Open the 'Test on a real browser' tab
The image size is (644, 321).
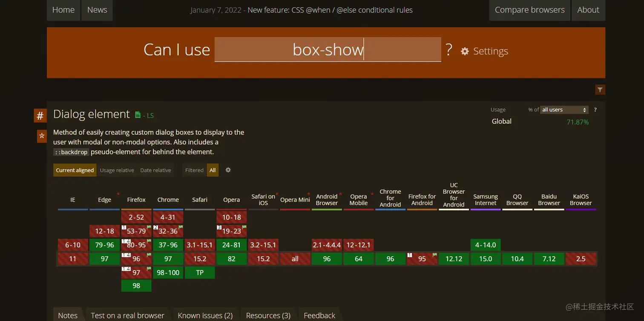127,315
